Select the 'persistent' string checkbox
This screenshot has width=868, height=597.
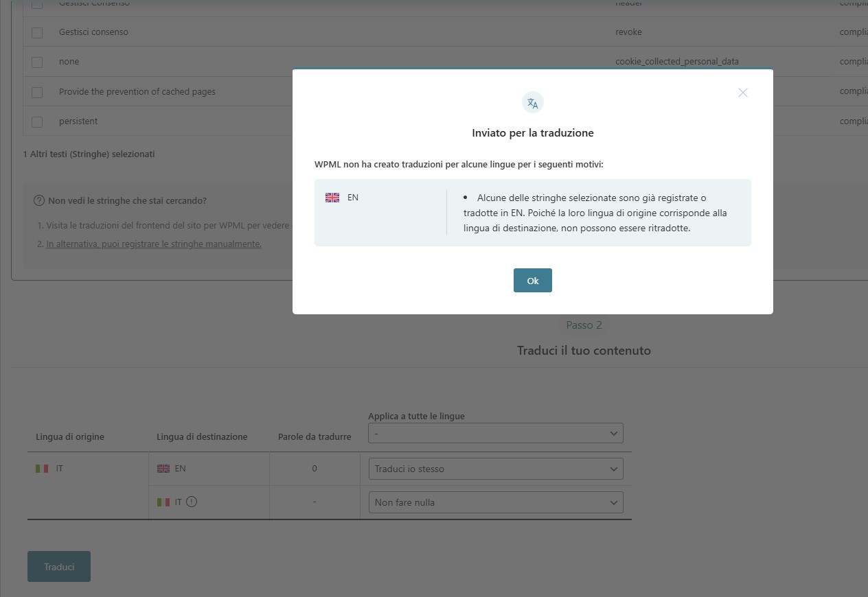37,121
